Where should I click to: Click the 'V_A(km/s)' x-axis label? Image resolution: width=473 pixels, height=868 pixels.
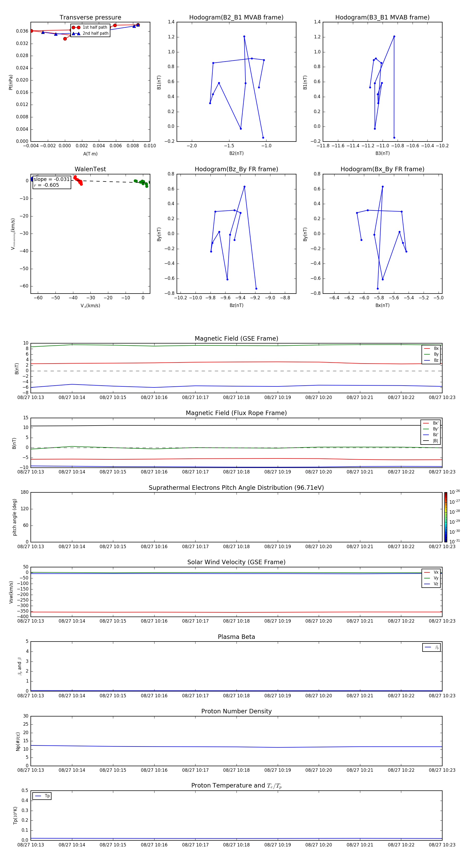[x=90, y=306]
